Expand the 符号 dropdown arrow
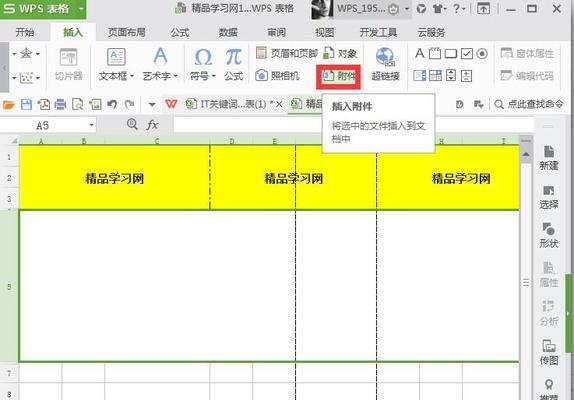This screenshot has width=574, height=400. [x=214, y=76]
